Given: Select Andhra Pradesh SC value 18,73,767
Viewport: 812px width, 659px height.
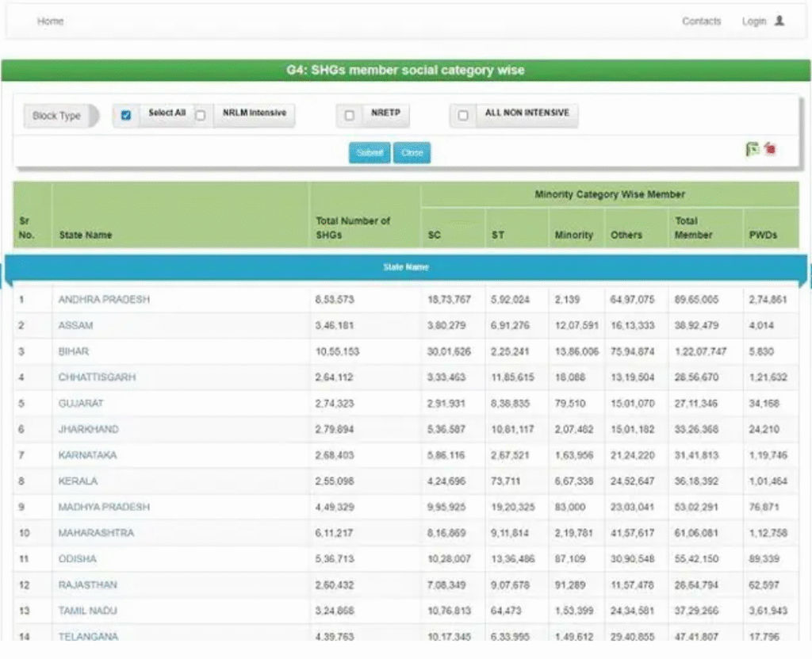Looking at the screenshot, I should click(x=449, y=300).
